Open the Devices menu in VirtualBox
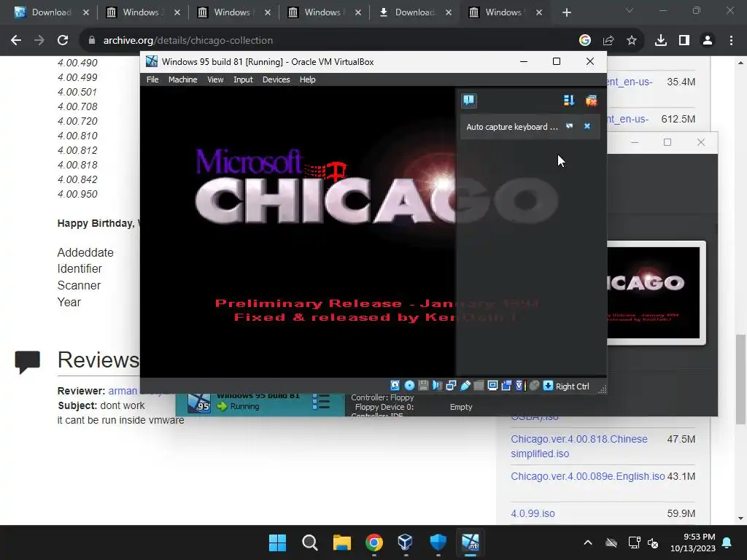 click(276, 79)
